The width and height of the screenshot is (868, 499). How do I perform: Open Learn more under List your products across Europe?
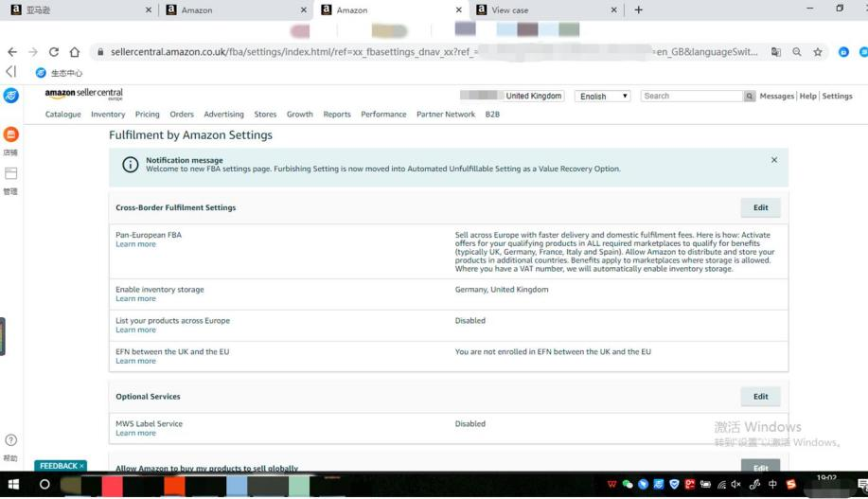tap(135, 330)
